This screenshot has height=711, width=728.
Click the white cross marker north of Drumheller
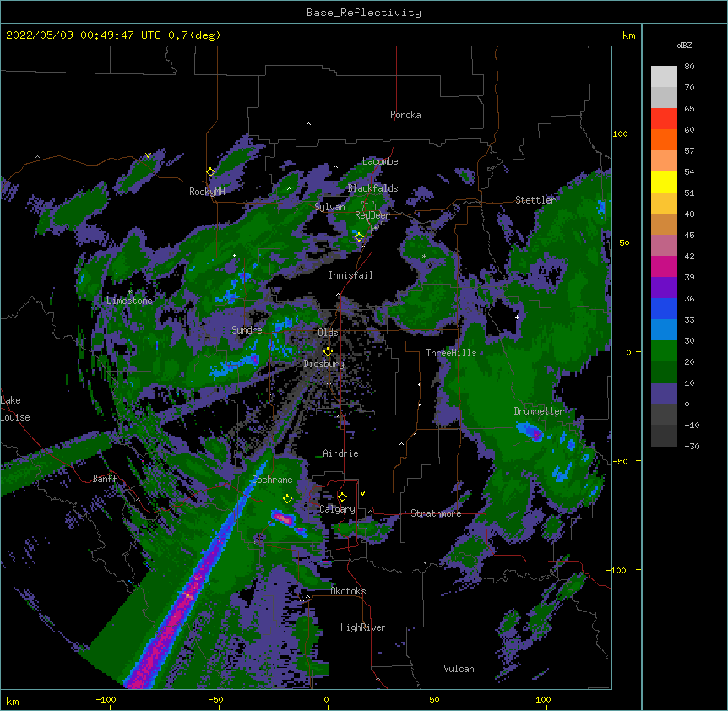[x=517, y=317]
